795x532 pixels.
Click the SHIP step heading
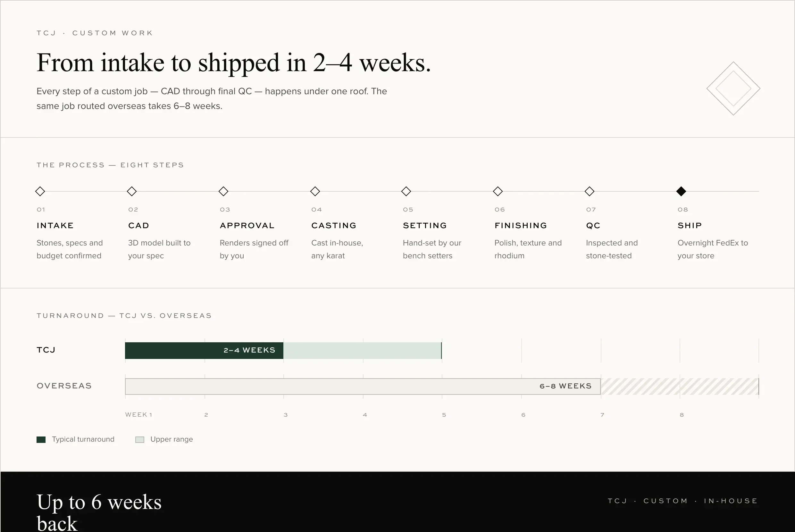690,226
